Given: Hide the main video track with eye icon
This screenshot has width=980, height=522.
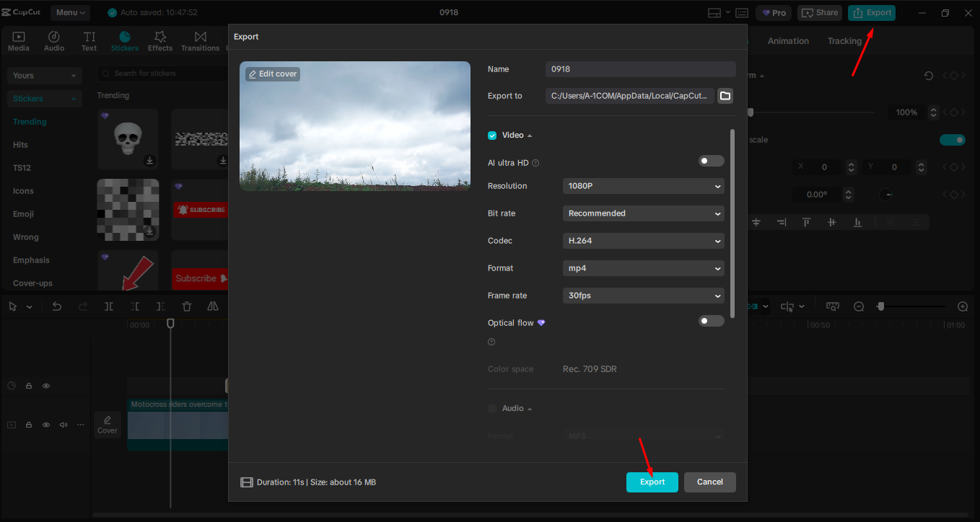Looking at the screenshot, I should [x=46, y=425].
